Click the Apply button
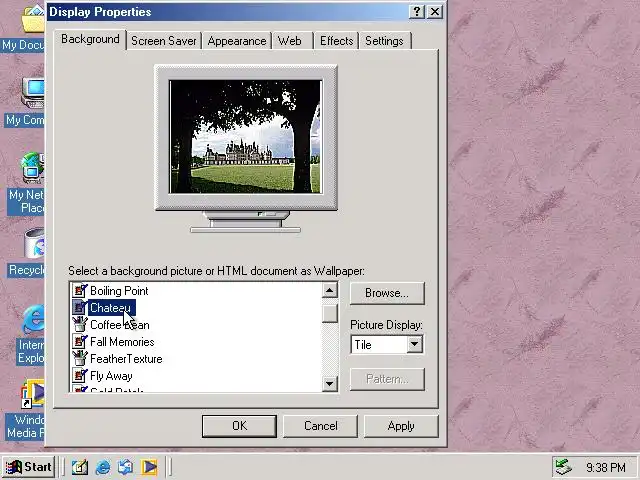 coord(401,426)
